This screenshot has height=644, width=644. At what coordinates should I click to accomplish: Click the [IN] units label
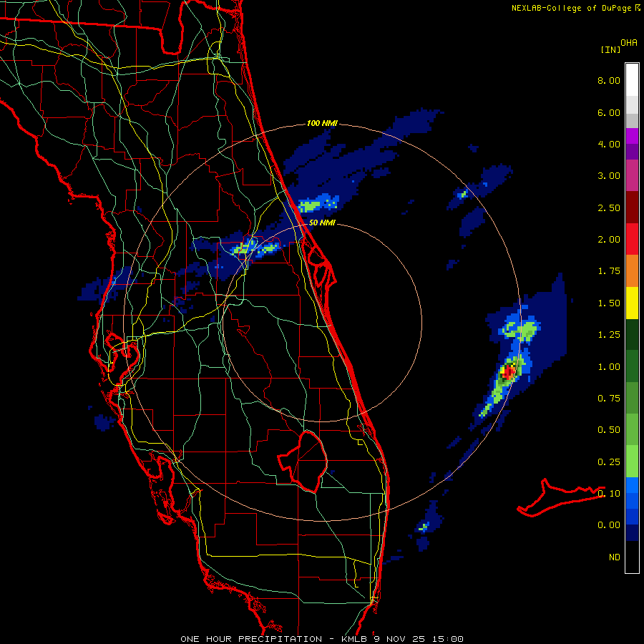tap(610, 49)
